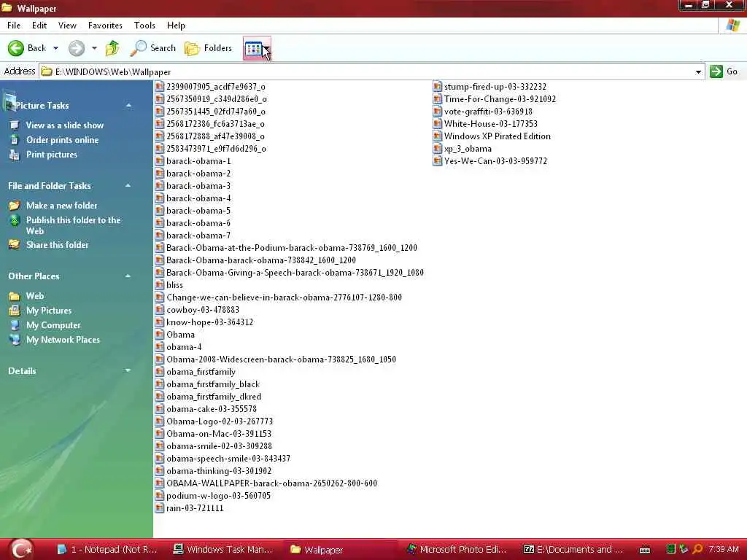Screen dimensions: 747x560
Task: Open the Tools menu
Action: (144, 26)
